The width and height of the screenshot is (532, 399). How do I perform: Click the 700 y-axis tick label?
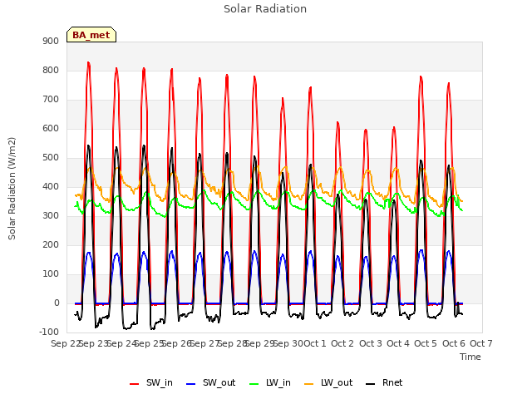click(x=51, y=100)
